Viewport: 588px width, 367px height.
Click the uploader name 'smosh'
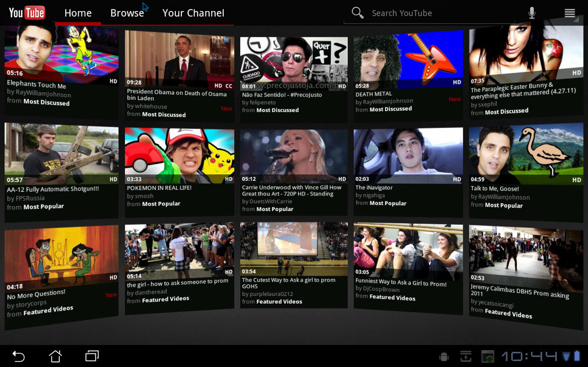click(144, 196)
